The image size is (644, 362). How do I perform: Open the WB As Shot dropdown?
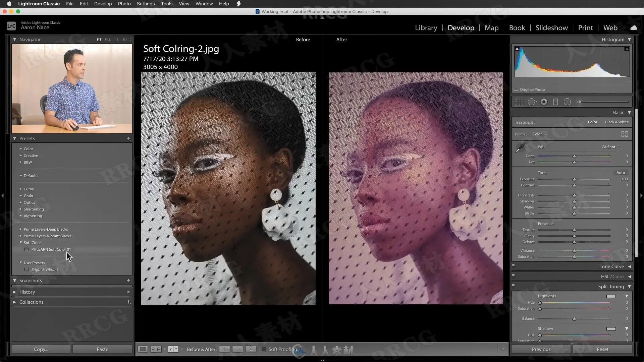point(610,147)
